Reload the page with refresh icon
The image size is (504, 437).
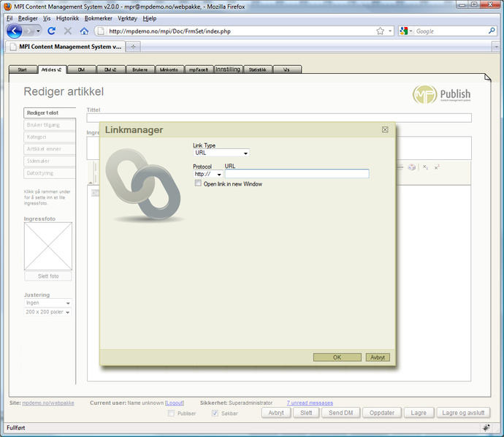[x=51, y=31]
